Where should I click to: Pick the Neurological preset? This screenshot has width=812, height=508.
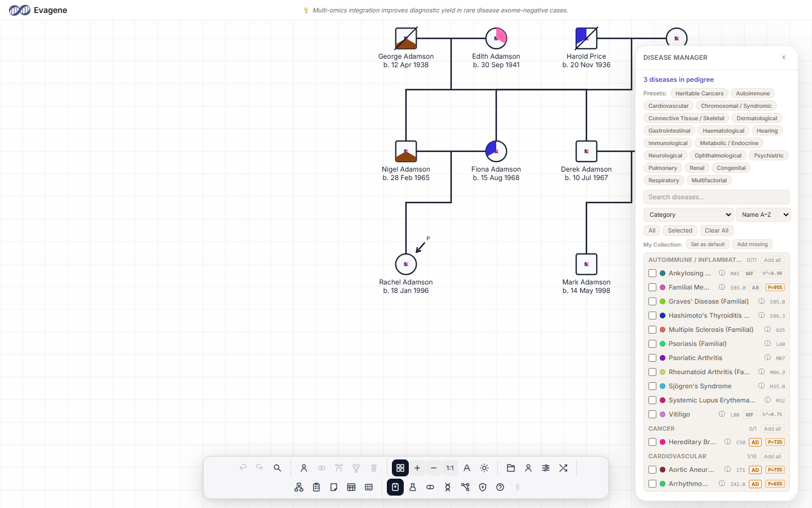click(x=665, y=156)
